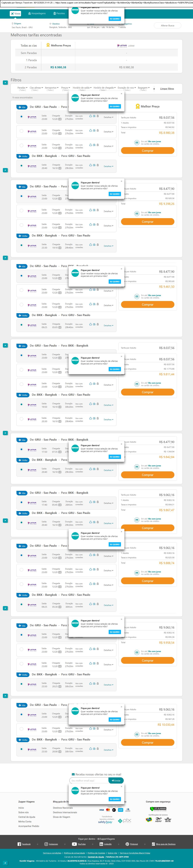Select the return flight departing at 19:50
This screenshot has height=868, width=193.
[21, 405]
